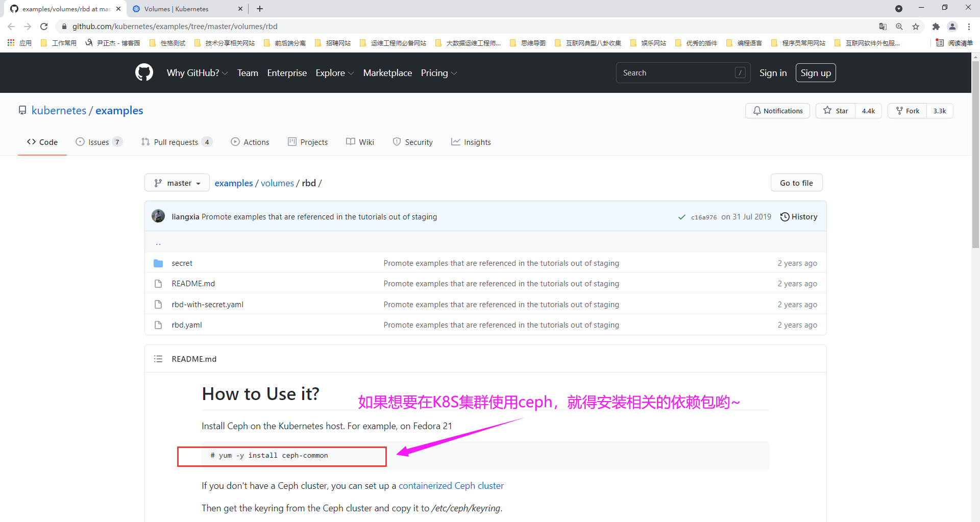Star the kubernetes examples repository
This screenshot has height=522, width=980.
click(836, 111)
